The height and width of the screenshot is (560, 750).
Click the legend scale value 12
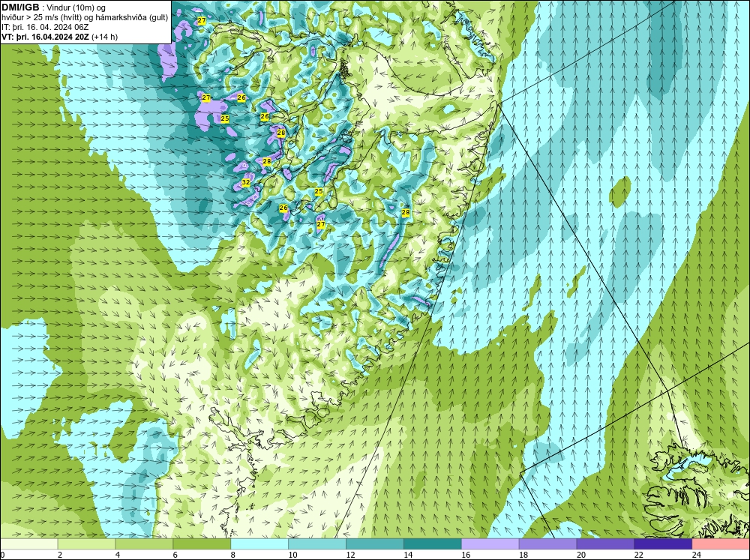[350, 555]
